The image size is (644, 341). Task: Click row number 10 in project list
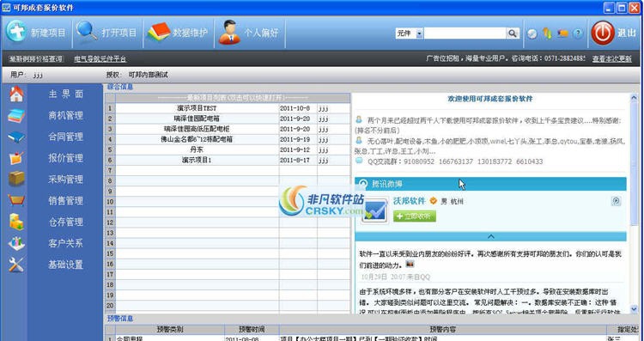pos(110,202)
